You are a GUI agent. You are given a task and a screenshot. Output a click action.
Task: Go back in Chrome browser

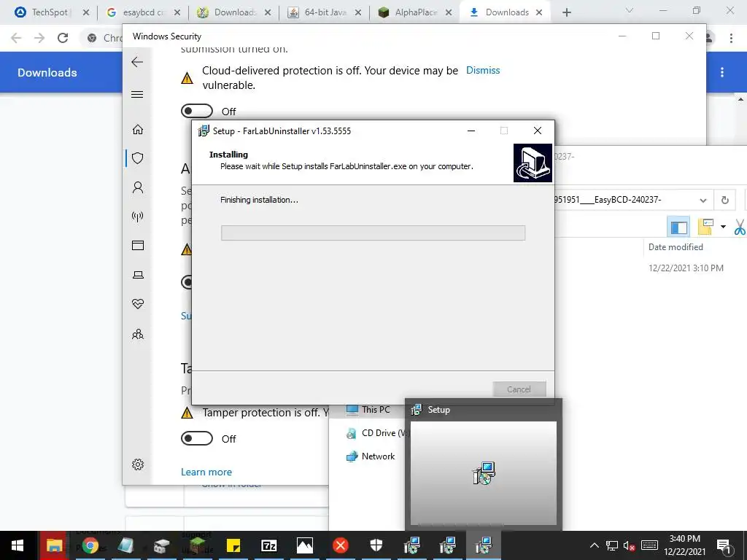(x=16, y=38)
